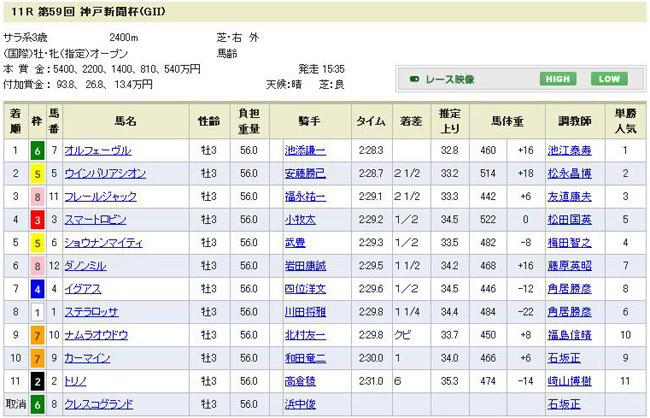
Task: Click the green frame number 6 badge for オルフェーヴル
Action: [37, 150]
